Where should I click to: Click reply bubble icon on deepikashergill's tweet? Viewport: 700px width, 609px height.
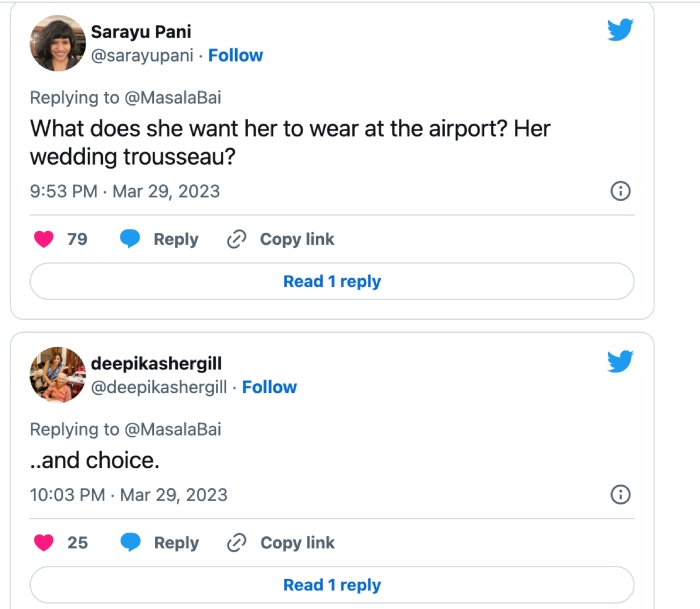tap(131, 542)
